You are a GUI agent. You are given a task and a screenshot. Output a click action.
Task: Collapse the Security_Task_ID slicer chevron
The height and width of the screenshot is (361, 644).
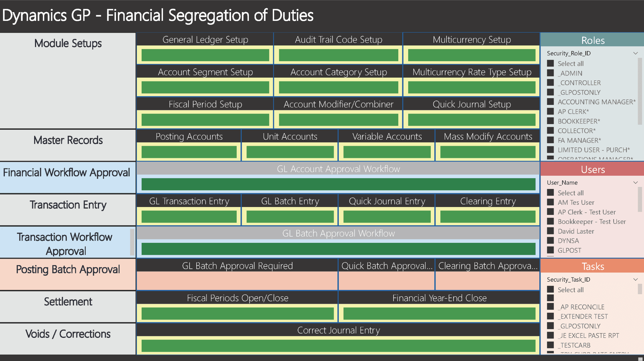click(635, 279)
